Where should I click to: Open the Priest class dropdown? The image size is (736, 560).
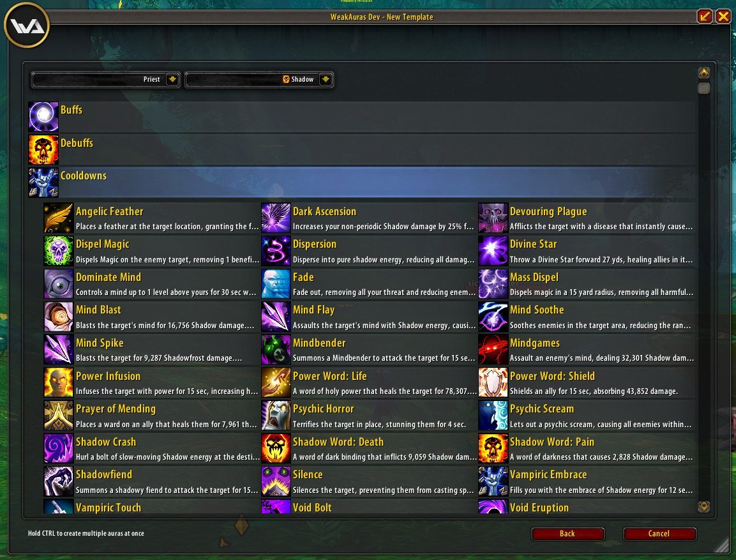coord(105,79)
